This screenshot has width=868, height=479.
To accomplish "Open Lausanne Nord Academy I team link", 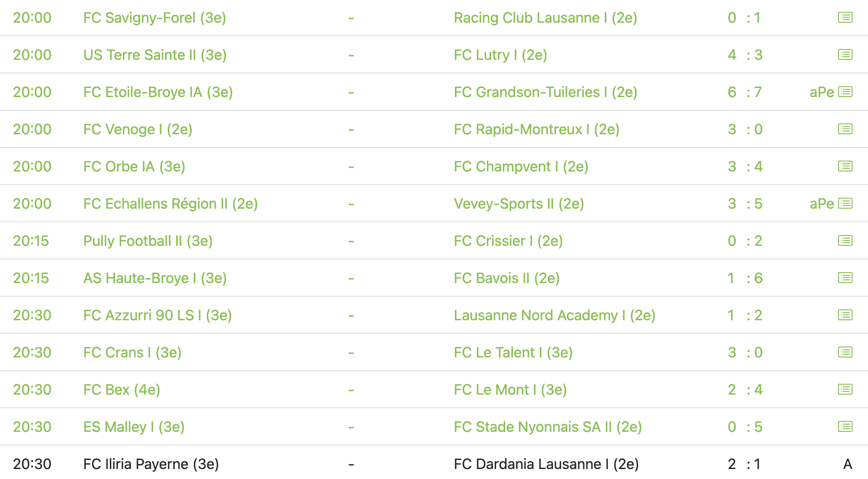I will (554, 315).
